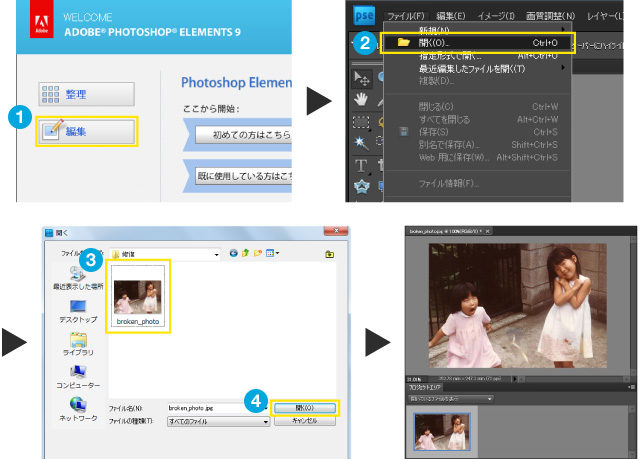Image resolution: width=640 pixels, height=460 pixels.
Task: Click the 整理 (Organize) button on welcome screen
Action: tap(87, 94)
